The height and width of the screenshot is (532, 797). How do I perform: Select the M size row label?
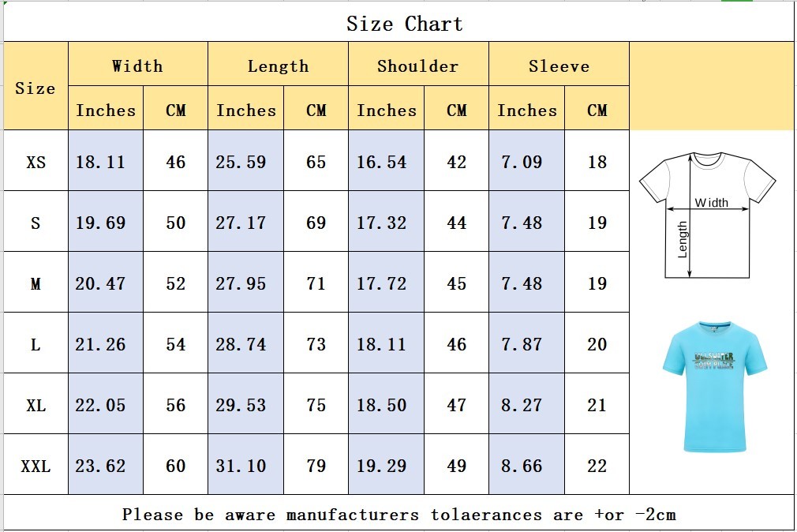click(x=36, y=283)
